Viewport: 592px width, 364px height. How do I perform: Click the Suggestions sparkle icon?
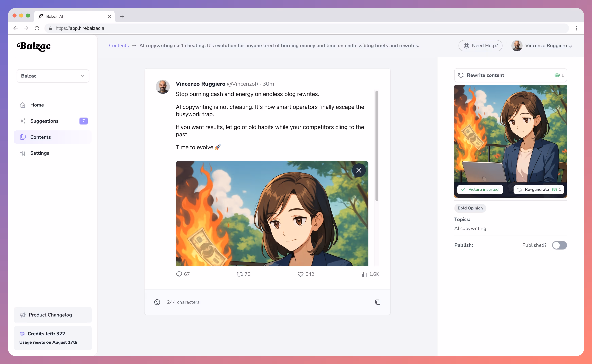pyautogui.click(x=23, y=121)
